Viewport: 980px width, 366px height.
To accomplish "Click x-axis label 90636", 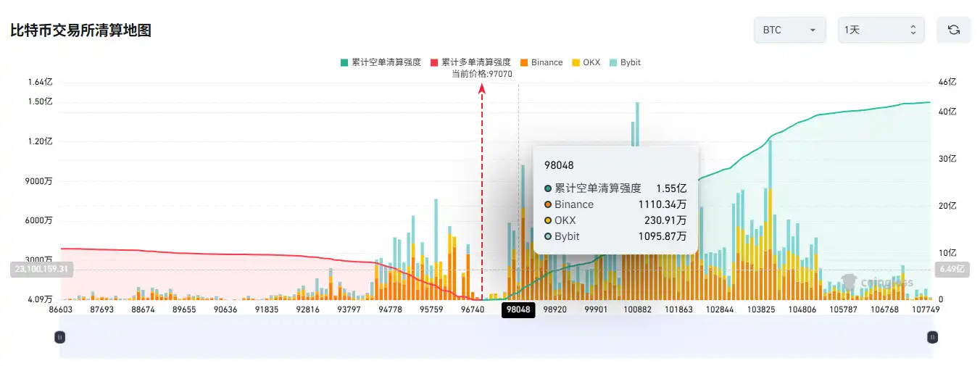I will (225, 309).
